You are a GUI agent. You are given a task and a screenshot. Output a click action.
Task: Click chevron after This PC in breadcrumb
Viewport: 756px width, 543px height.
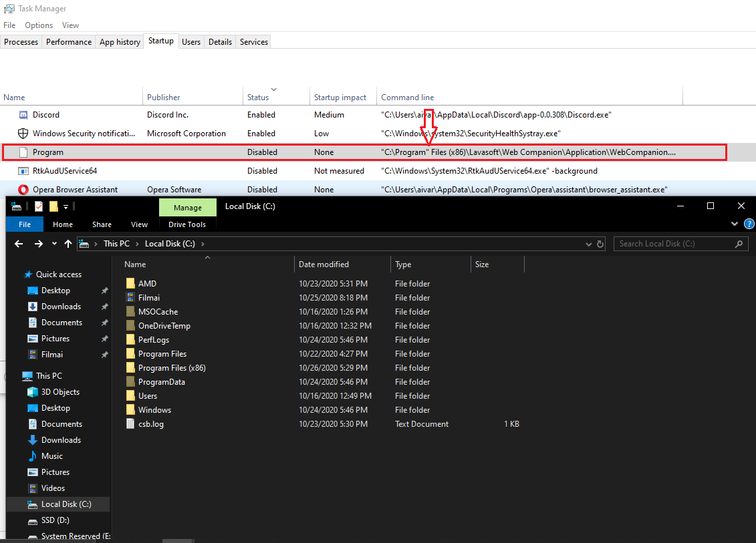[x=137, y=244]
